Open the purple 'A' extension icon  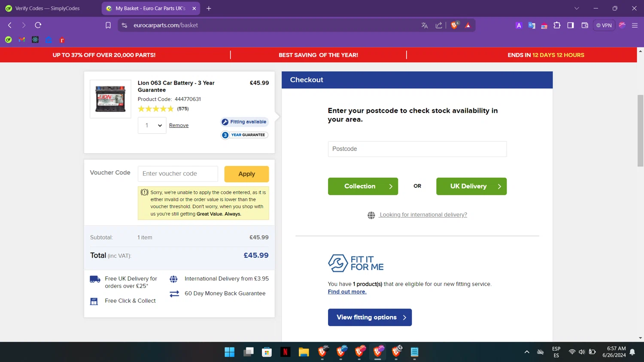[519, 25]
